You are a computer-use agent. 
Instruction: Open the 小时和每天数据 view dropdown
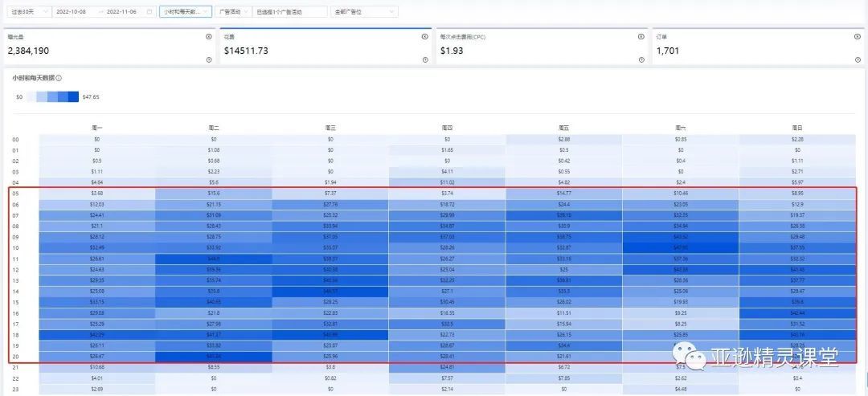click(186, 11)
